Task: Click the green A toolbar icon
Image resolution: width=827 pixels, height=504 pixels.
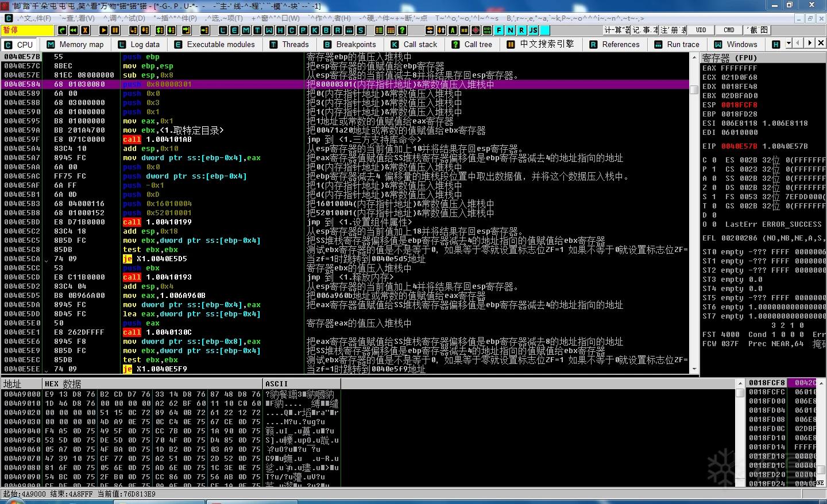Action: [453, 30]
